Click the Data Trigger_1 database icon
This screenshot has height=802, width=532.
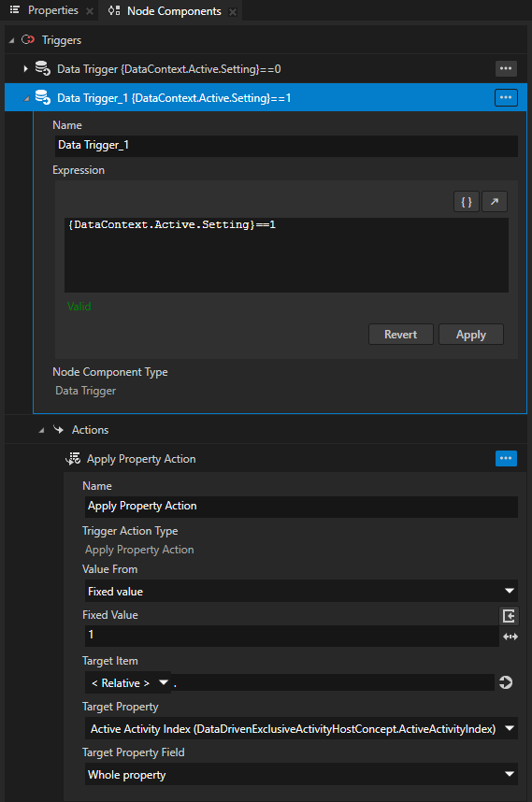(42, 98)
